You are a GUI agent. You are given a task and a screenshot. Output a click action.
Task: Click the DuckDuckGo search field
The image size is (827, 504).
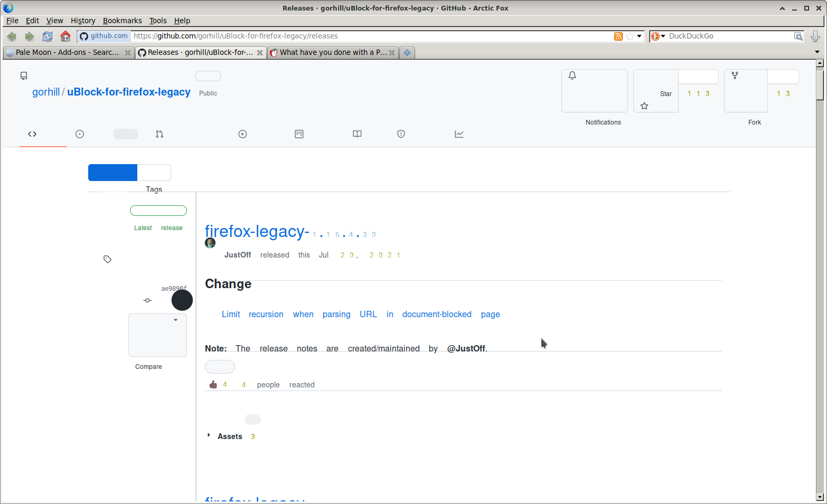[x=730, y=36]
